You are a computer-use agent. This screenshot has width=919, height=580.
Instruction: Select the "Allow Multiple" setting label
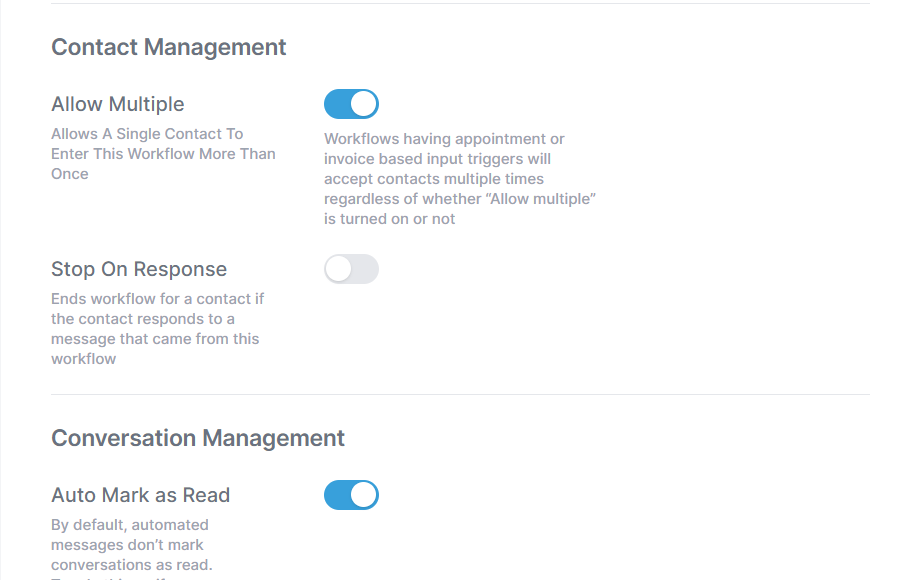point(118,104)
